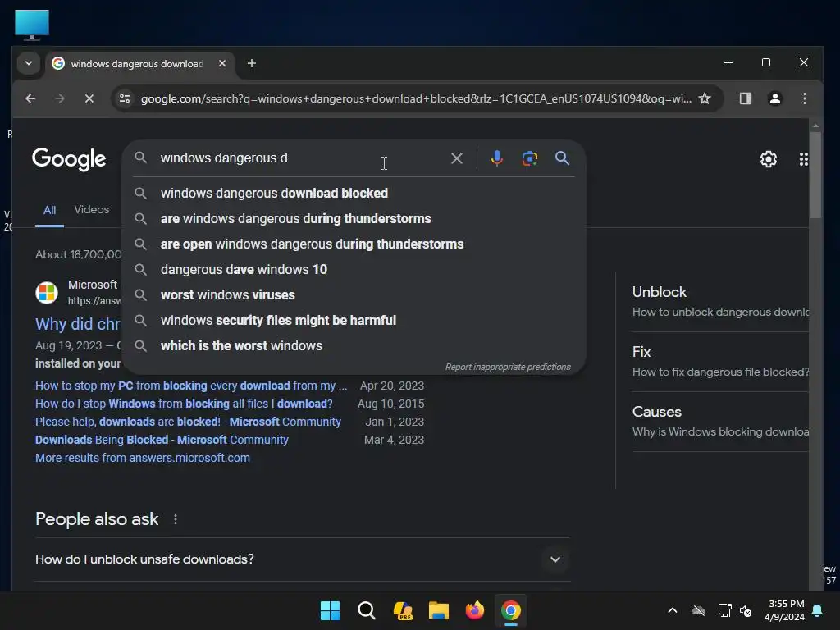Open File Explorer from the taskbar
840x630 pixels.
[438, 610]
